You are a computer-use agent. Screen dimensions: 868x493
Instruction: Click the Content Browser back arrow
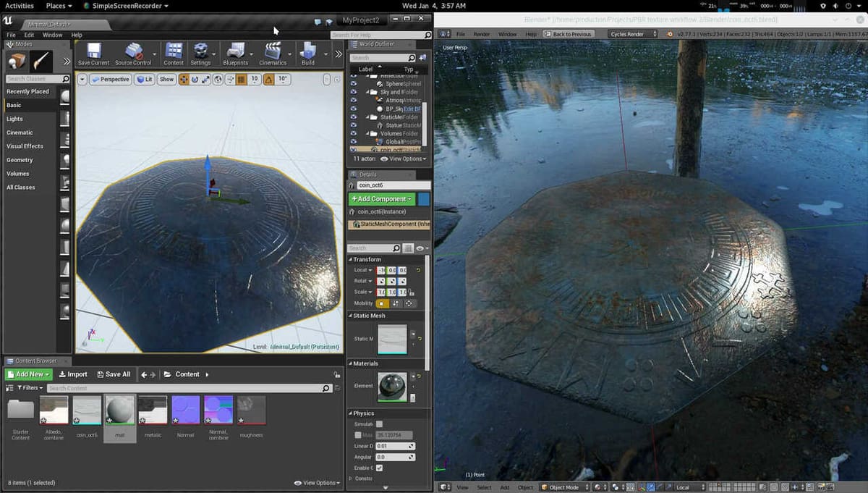[x=144, y=374]
